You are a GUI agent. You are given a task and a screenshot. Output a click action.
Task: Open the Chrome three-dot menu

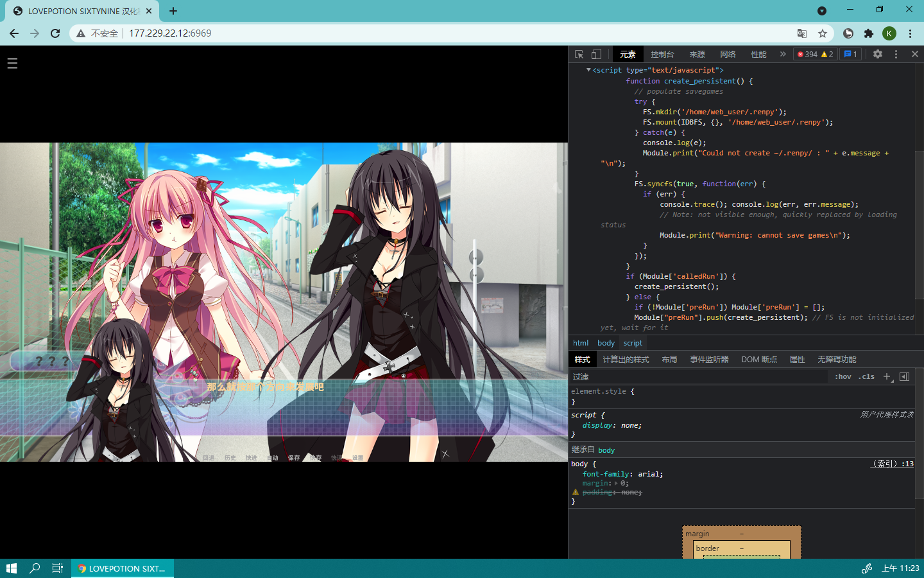click(x=910, y=33)
